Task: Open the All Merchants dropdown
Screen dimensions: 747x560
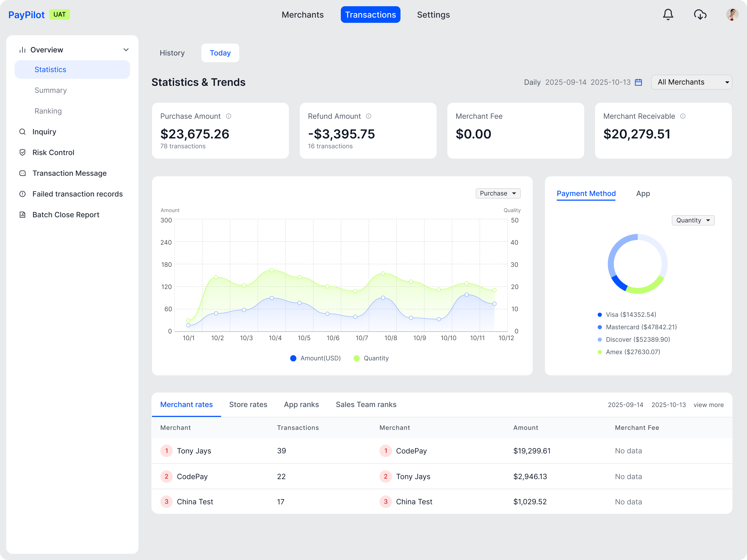Action: click(691, 82)
